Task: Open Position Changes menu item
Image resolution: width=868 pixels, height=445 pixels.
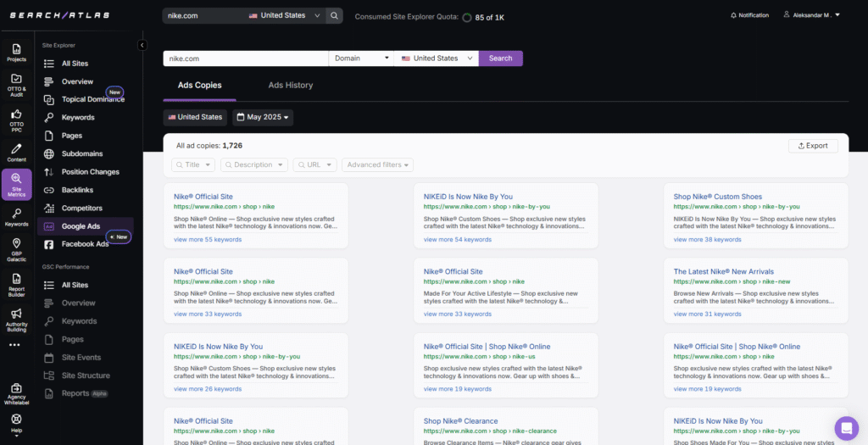Action: 90,171
